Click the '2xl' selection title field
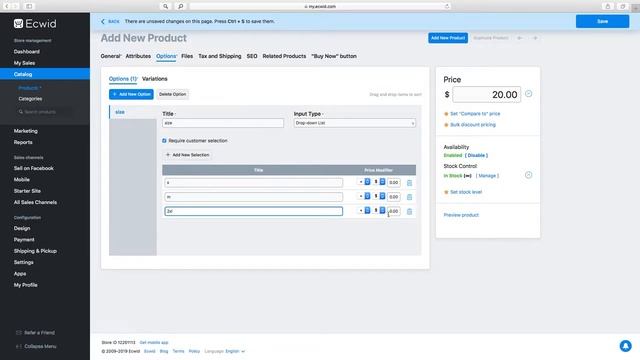Image resolution: width=640 pixels, height=360 pixels. coord(253,211)
